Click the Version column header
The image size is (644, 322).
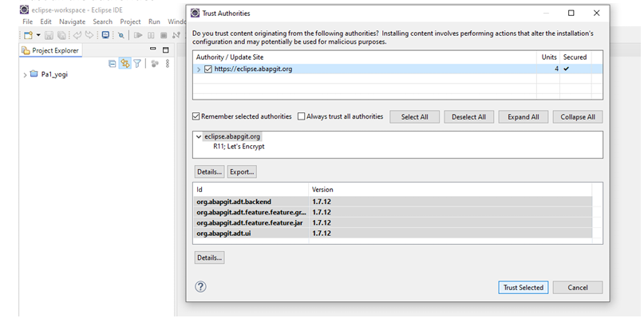pos(450,190)
